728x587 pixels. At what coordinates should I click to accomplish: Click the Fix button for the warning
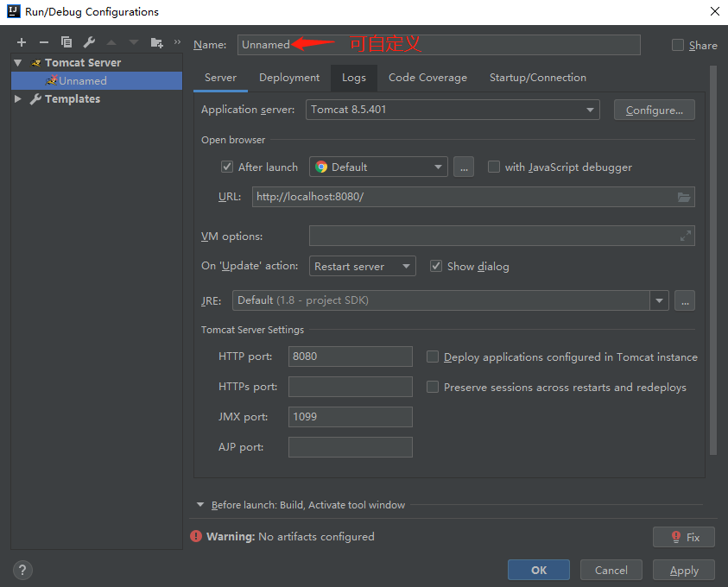tap(684, 537)
